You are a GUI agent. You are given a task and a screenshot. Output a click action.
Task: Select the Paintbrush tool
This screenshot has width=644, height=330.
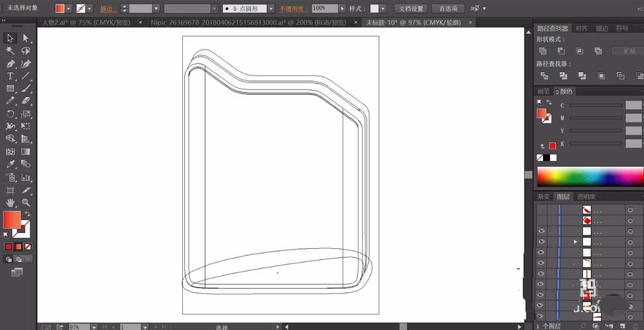(x=26, y=89)
